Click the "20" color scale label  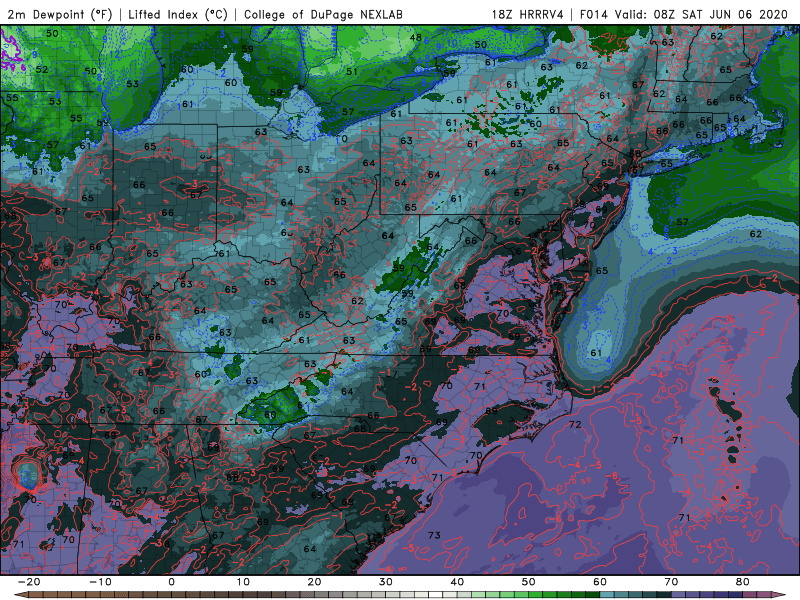pyautogui.click(x=314, y=582)
